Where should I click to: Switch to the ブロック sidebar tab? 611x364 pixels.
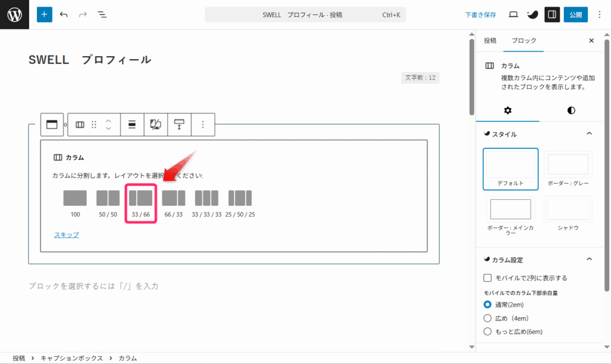pos(523,41)
